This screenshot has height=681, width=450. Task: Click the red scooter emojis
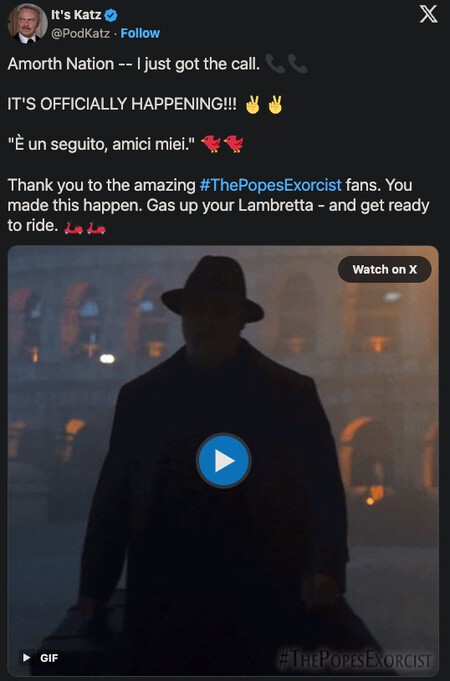pos(85,226)
